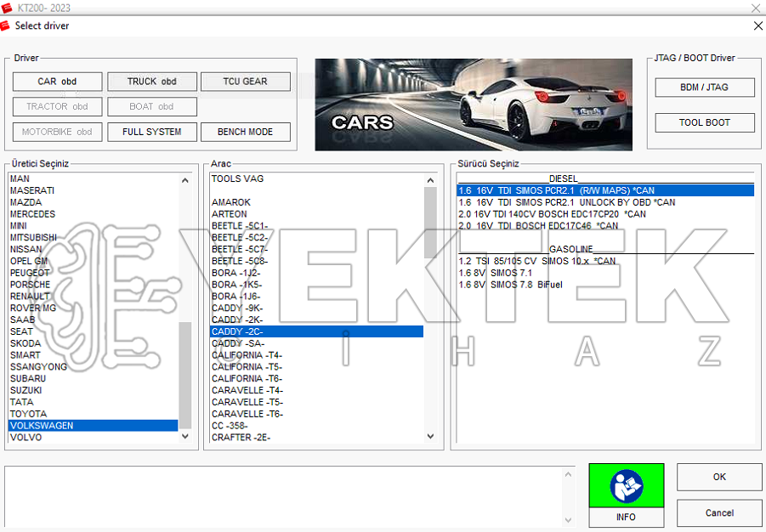This screenshot has width=766, height=532.
Task: Select 2.0 16V TDI 140CV BOSCH EDC17CP20
Action: 605,214
